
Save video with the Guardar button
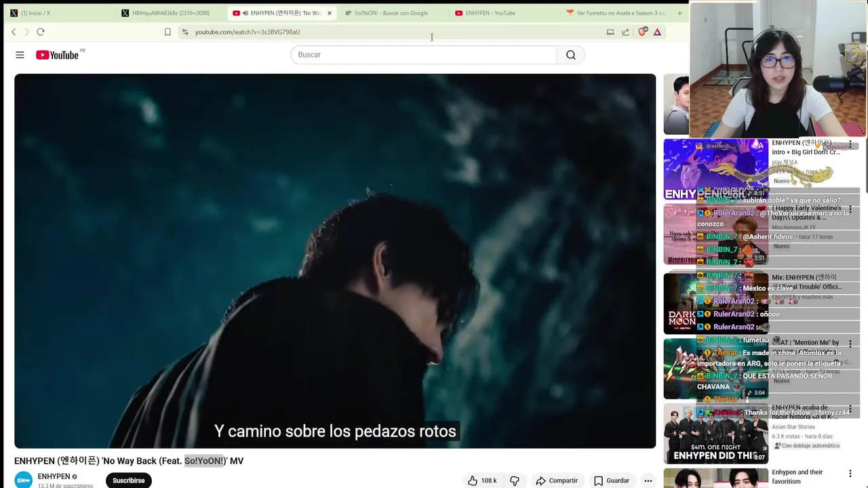(x=612, y=481)
